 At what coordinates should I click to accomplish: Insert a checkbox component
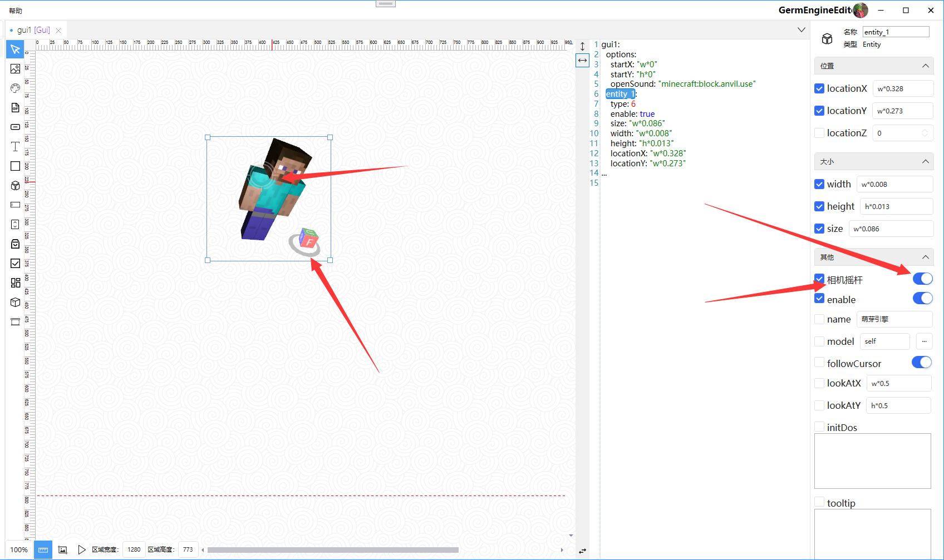pos(15,263)
